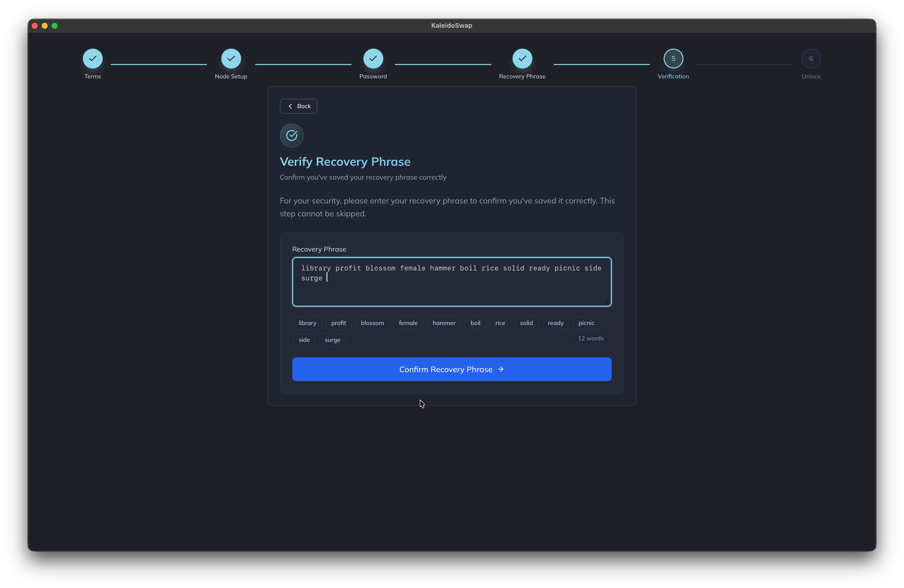Go back using the Back button

(298, 106)
